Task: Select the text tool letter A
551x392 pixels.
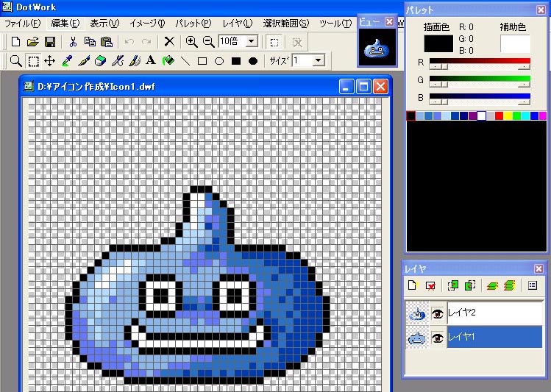Action: (151, 60)
